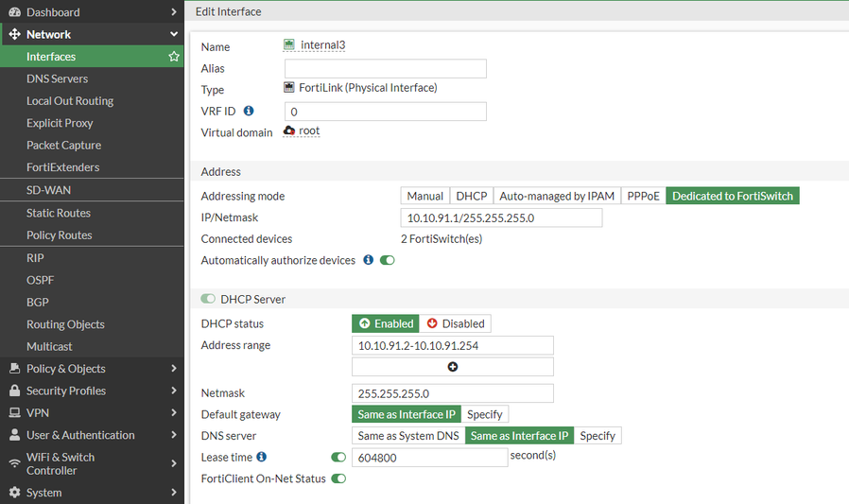This screenshot has width=849, height=504.
Task: Expand the Policy & Objects menu
Action: pyautogui.click(x=174, y=369)
